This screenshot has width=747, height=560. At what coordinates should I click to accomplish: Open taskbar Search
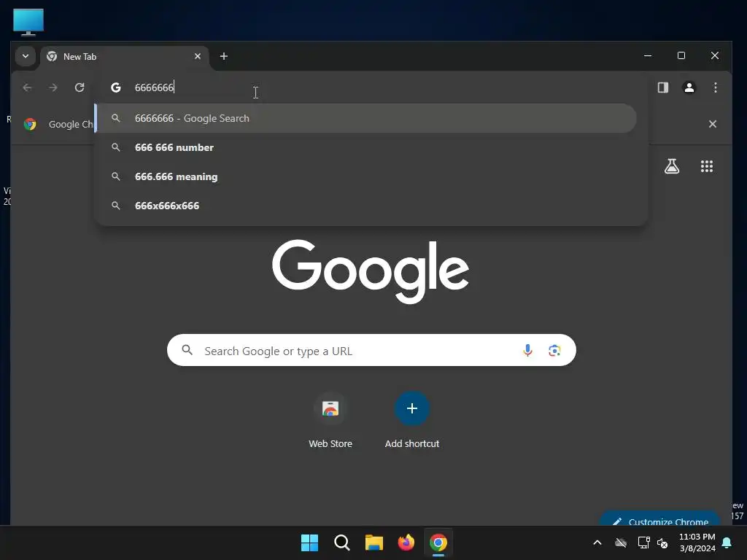click(341, 542)
